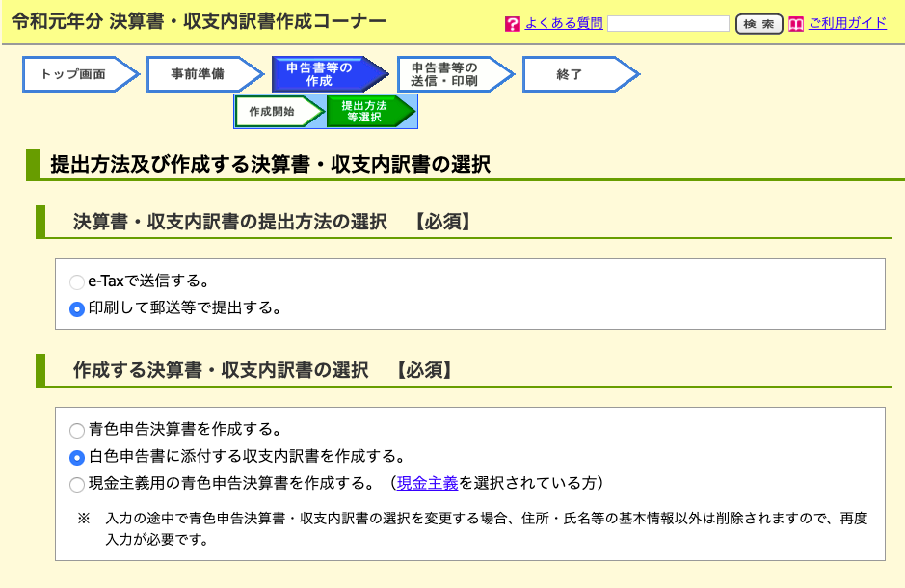Select 印刷して郵送等で提出する radio button

pyautogui.click(x=77, y=309)
